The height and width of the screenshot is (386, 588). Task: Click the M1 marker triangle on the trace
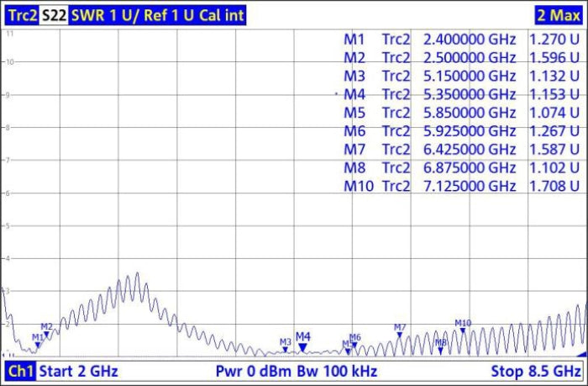(x=38, y=345)
